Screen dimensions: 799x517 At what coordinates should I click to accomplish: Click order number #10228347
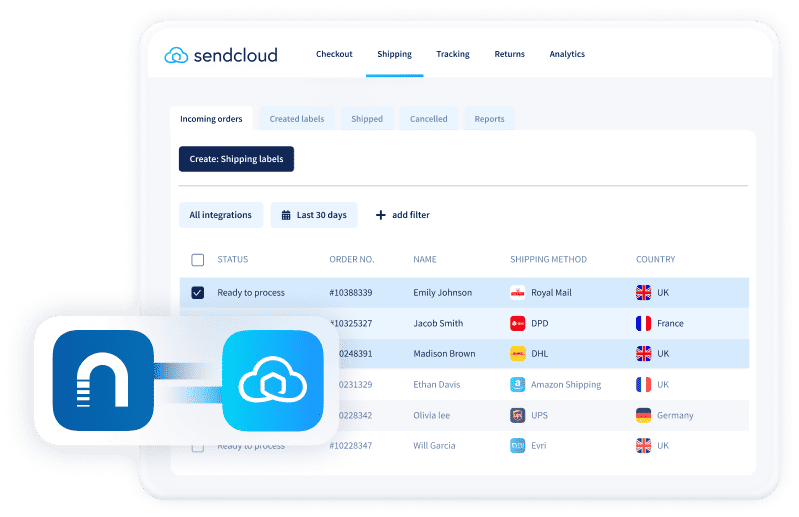click(x=351, y=446)
